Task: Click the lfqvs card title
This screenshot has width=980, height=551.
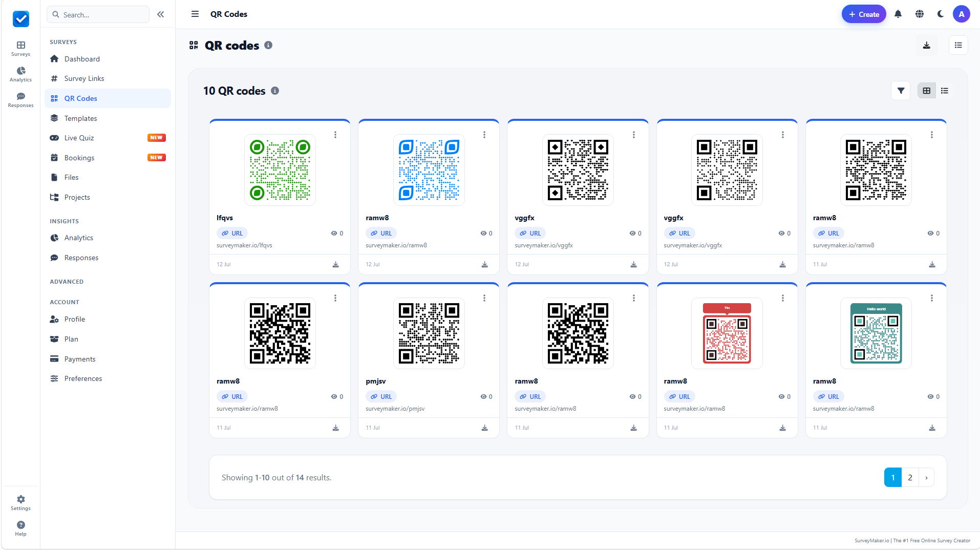Action: [x=225, y=218]
